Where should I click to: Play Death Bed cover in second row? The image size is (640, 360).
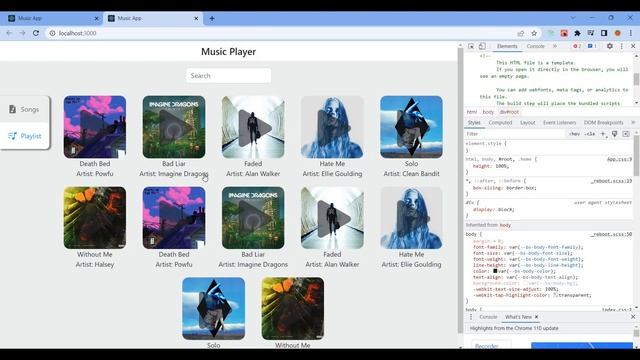174,218
